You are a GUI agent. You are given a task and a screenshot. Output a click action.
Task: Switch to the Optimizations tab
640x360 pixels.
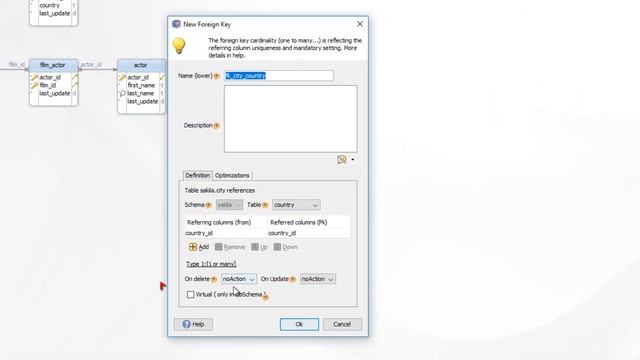pos(232,176)
